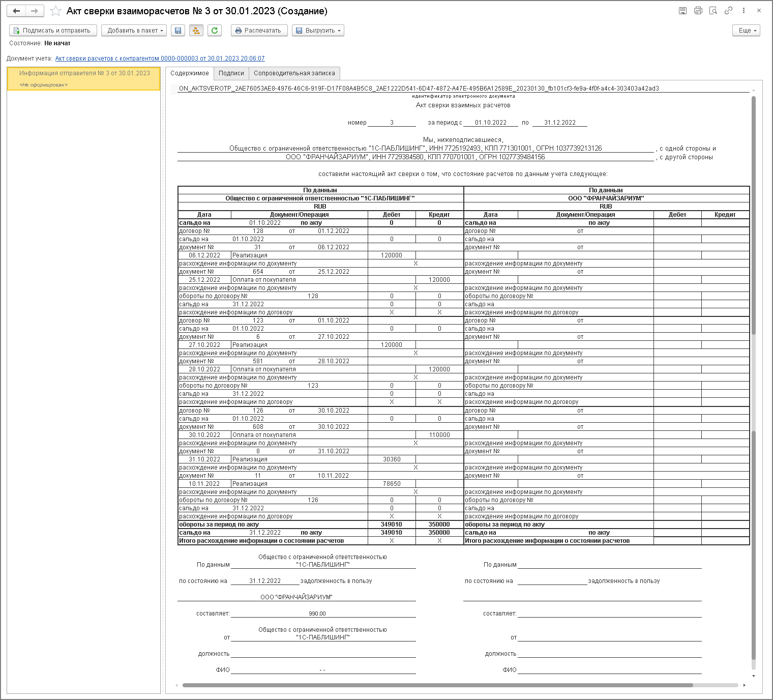Switch to the Подписи tab
773x700 pixels.
click(x=231, y=73)
